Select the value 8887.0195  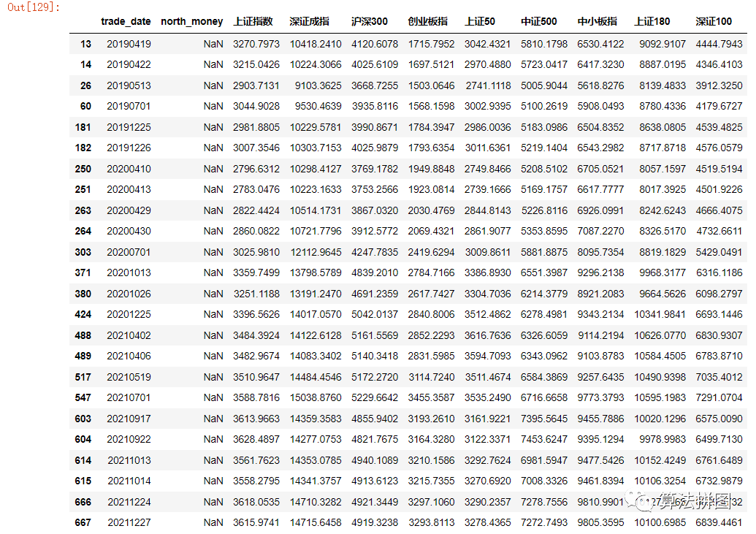click(x=662, y=64)
